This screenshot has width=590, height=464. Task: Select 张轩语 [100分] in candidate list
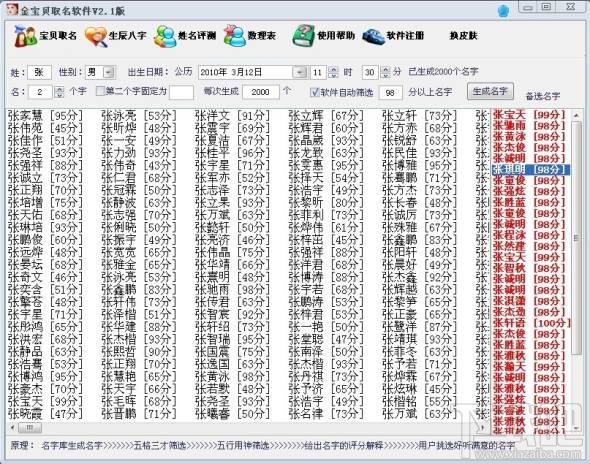click(532, 323)
